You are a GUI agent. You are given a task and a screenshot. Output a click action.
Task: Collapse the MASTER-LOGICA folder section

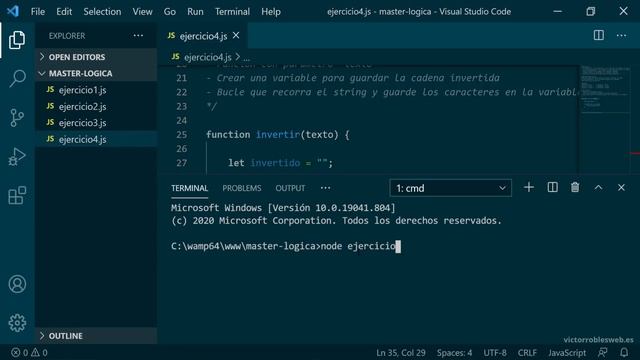tap(96, 73)
